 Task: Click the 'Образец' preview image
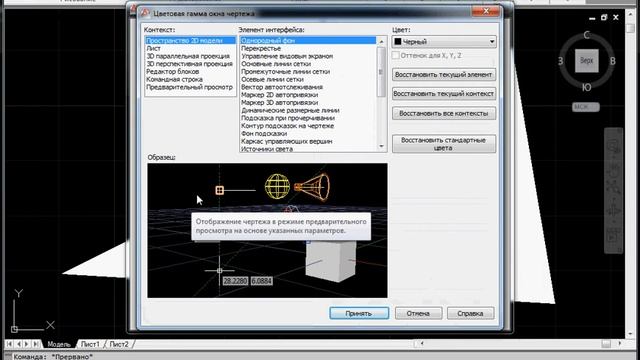pyautogui.click(x=267, y=231)
